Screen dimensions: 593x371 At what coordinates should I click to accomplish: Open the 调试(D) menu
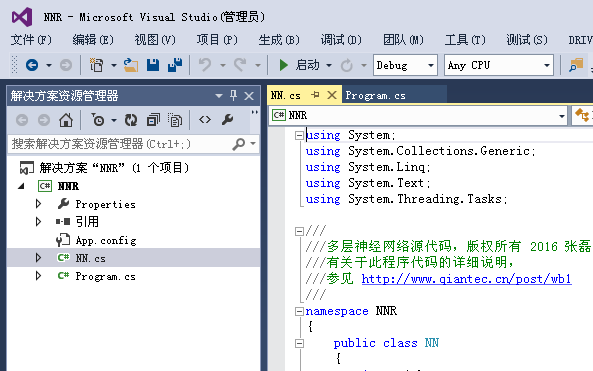[341, 40]
